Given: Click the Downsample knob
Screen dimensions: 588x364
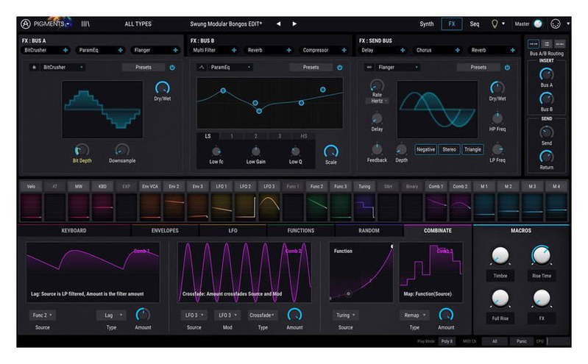Looking at the screenshot, I should pos(122,150).
